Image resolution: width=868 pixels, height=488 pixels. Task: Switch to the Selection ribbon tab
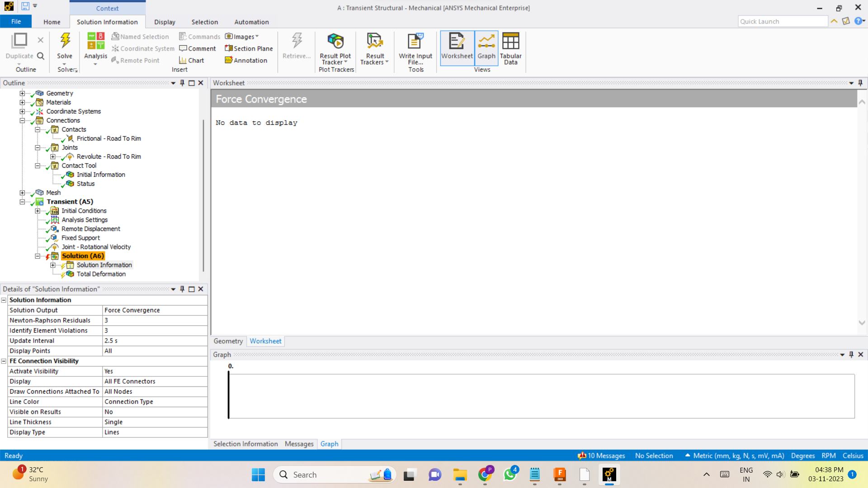204,22
